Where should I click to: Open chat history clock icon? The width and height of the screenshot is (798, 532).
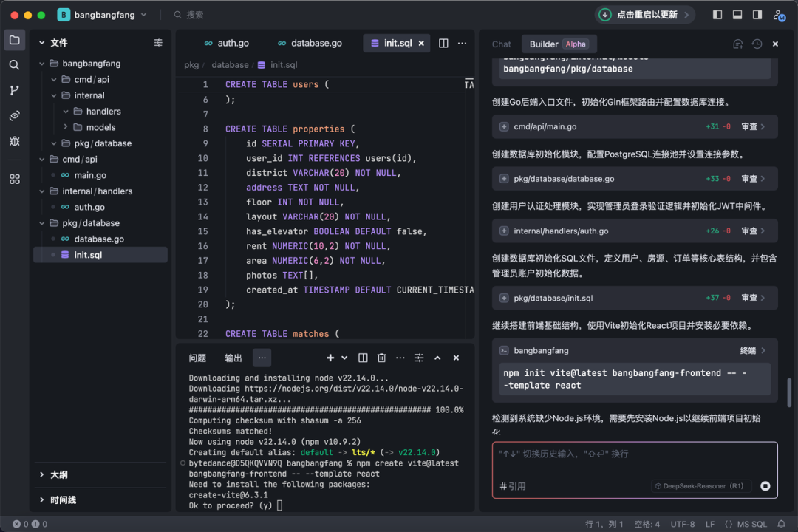click(x=757, y=44)
